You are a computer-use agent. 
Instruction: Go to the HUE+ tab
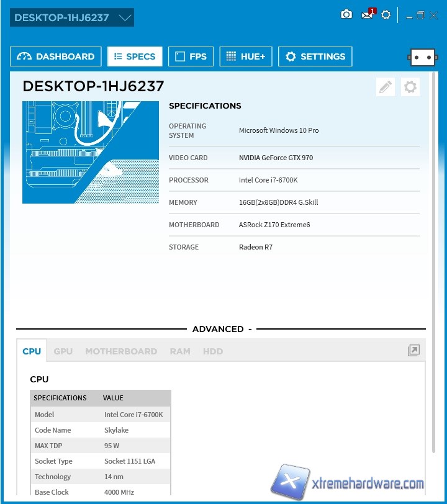click(246, 56)
